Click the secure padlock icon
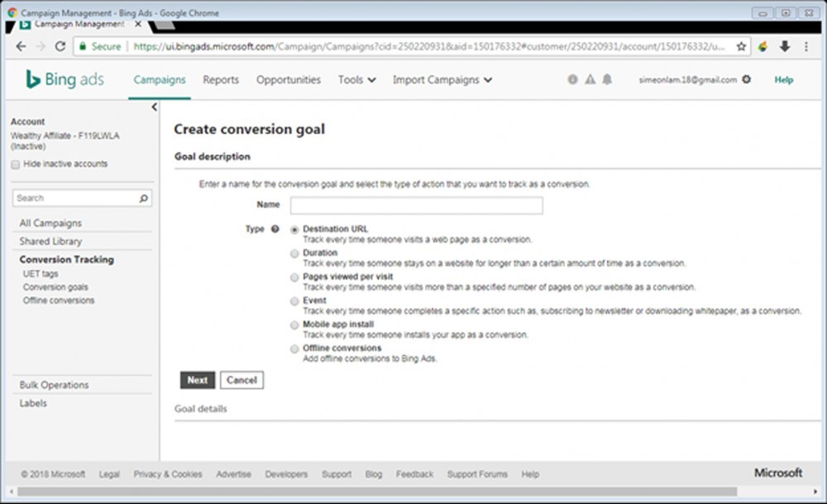This screenshot has width=827, height=504. tap(82, 46)
